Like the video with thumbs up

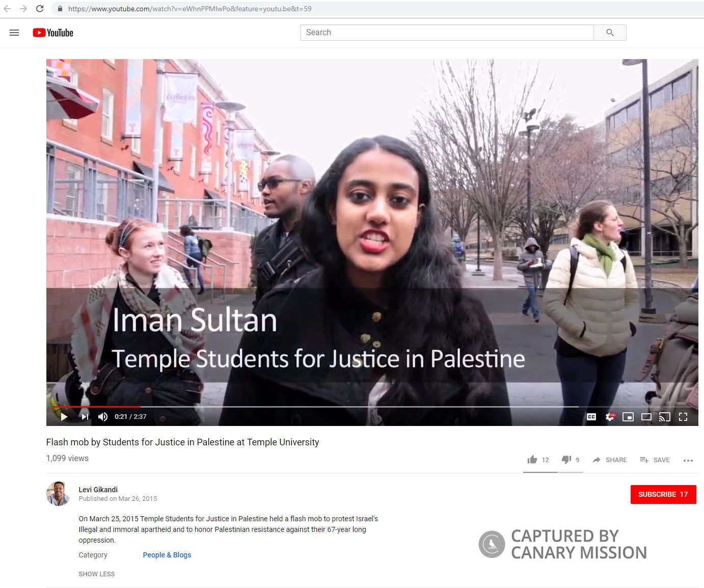(532, 459)
